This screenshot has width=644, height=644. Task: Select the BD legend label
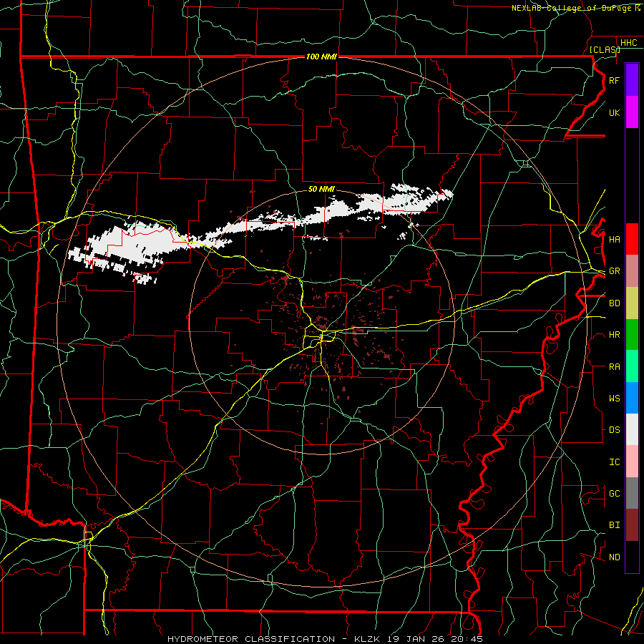coord(614,303)
